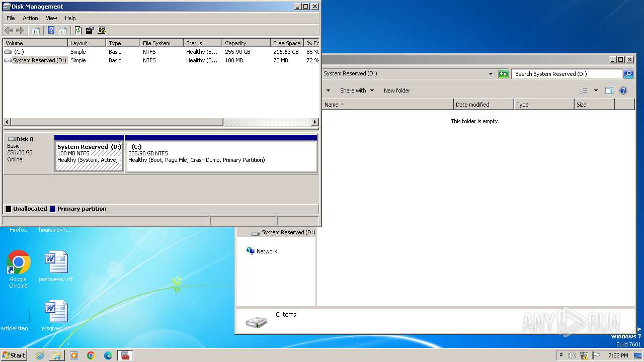Expand the Explorer address bar dropdown arrow
Image resolution: width=644 pixels, height=362 pixels.
pos(491,74)
